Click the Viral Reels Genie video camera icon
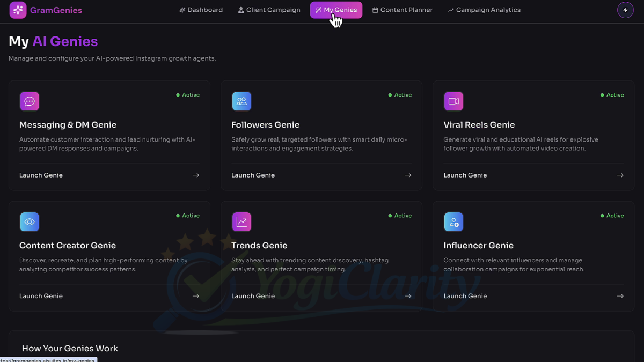This screenshot has width=644, height=362. 453,101
